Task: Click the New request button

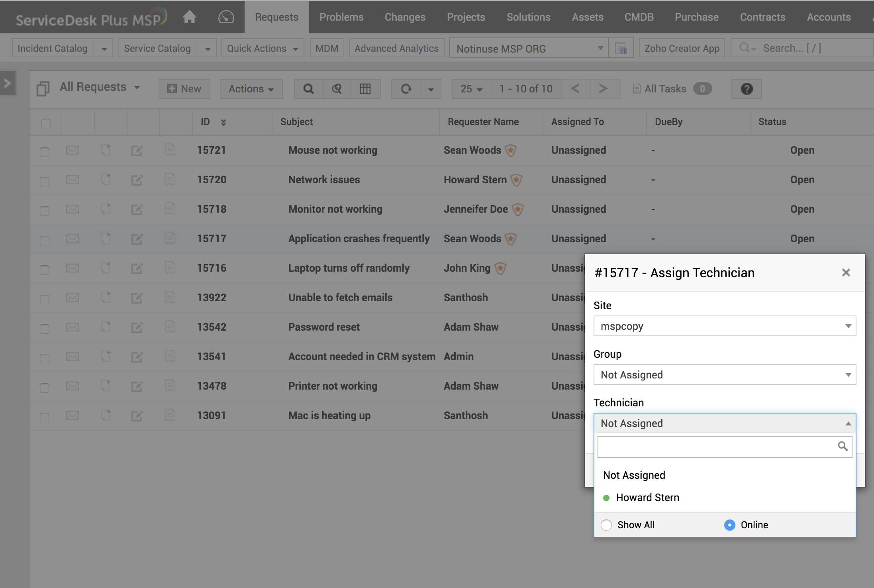Action: [184, 89]
